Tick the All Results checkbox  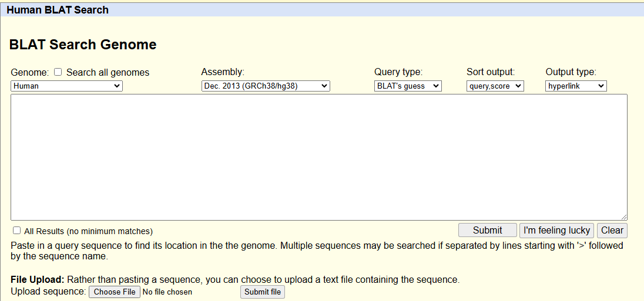point(17,231)
